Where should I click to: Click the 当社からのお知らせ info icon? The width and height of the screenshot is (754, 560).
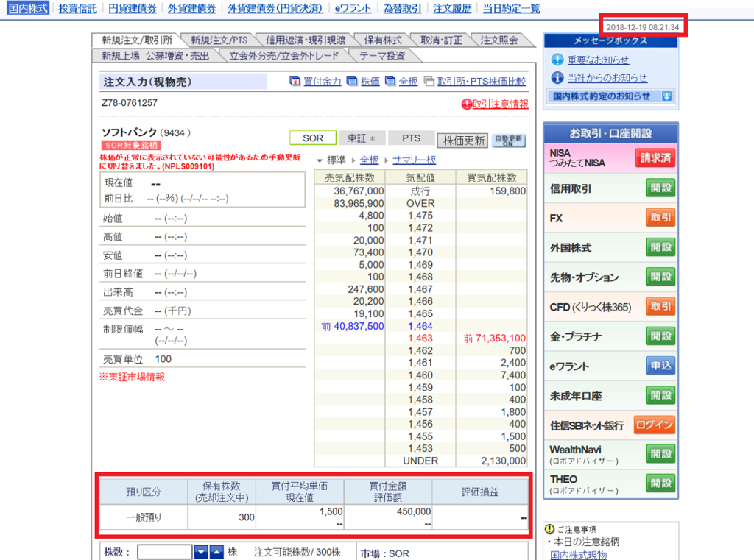[557, 77]
